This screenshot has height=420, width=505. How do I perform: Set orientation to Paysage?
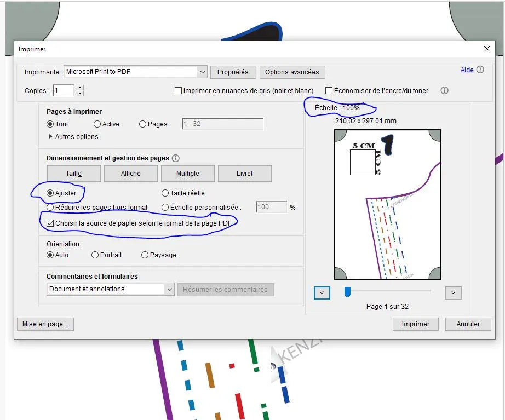point(145,255)
